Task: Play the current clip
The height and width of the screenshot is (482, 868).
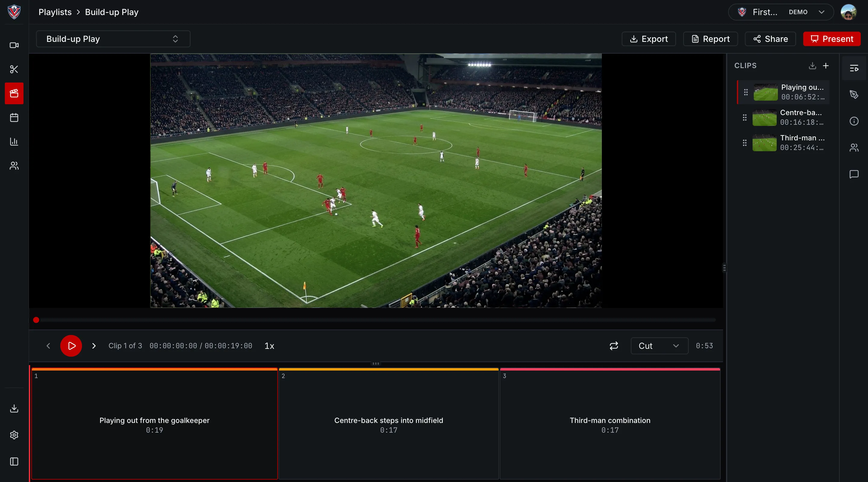Action: 71,346
